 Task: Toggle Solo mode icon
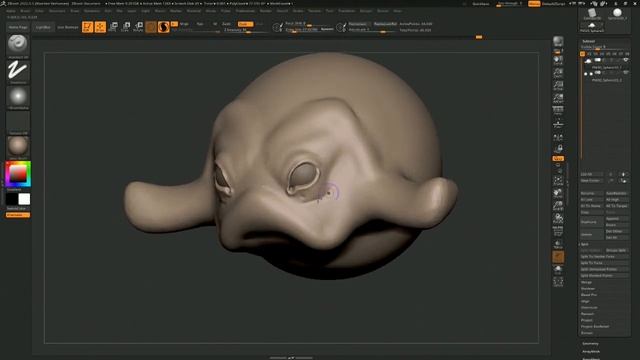pyautogui.click(x=558, y=269)
